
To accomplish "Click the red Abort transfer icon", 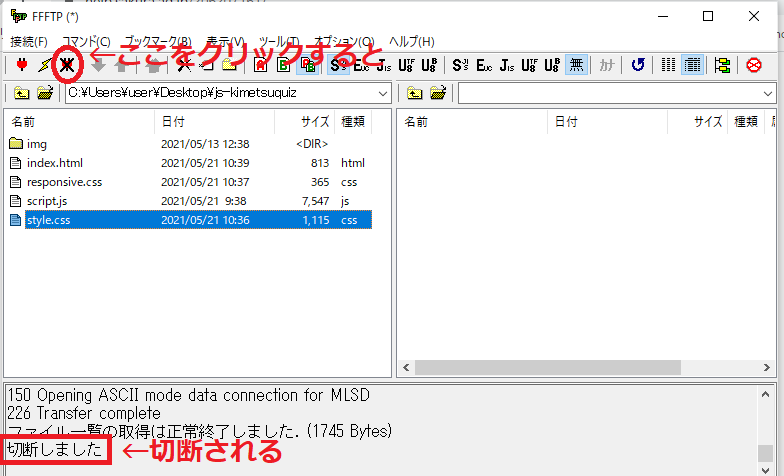I will [754, 64].
